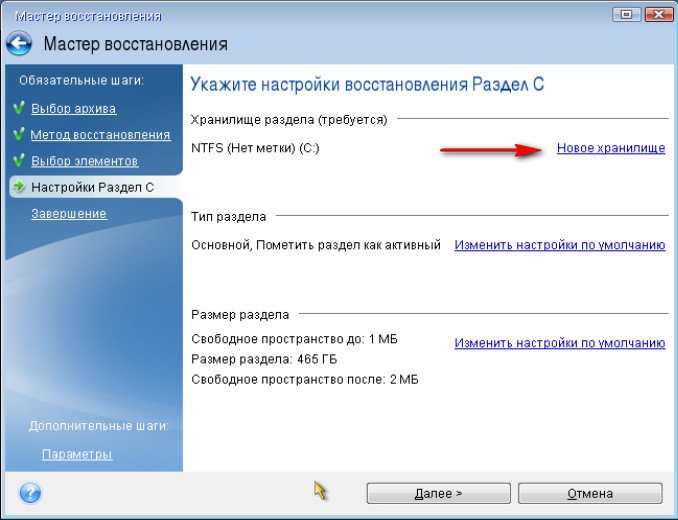Click the blue back arrow icon

point(19,44)
